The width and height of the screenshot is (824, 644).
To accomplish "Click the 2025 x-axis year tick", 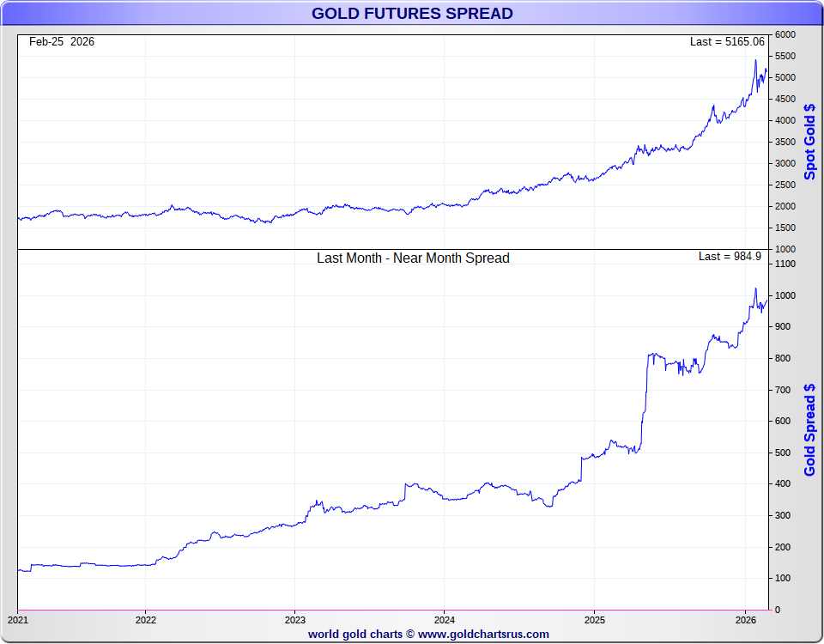I will click(594, 619).
